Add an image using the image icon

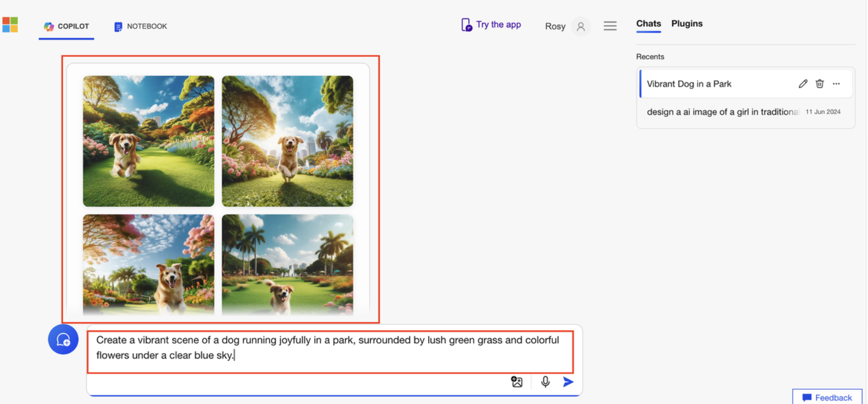(517, 382)
